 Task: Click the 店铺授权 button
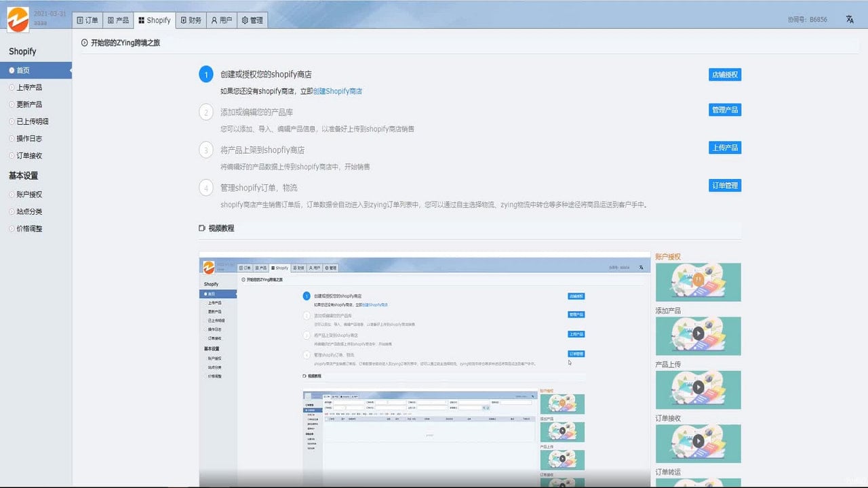point(725,75)
